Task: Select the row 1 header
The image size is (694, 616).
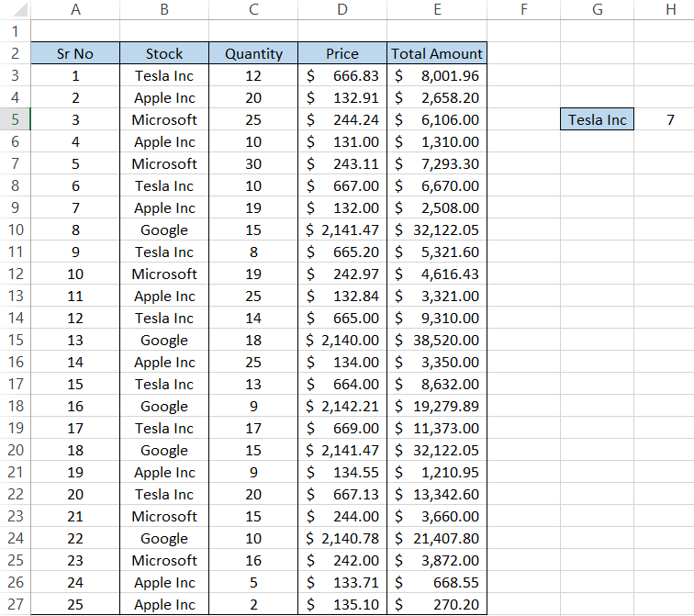Action: [x=16, y=31]
